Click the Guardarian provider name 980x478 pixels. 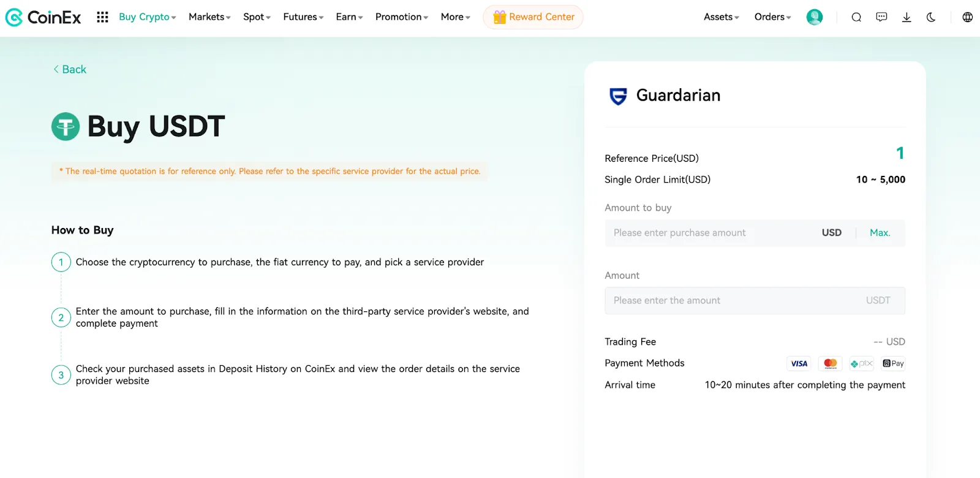(x=678, y=96)
